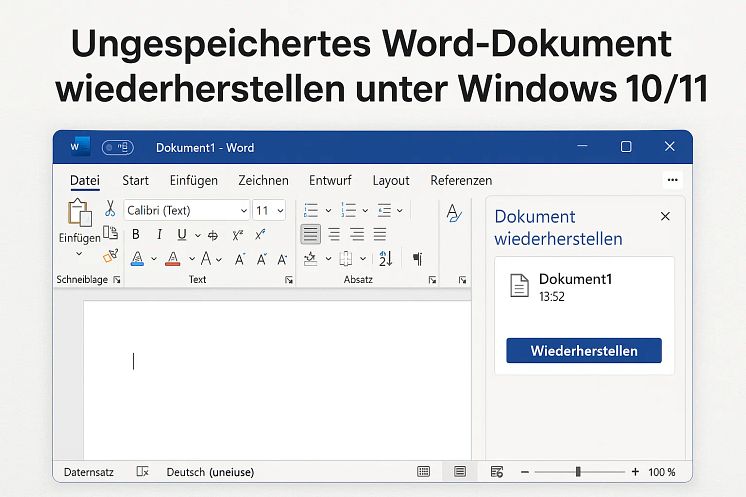Cut selection with the scissors icon
The width and height of the screenshot is (746, 497).
pyautogui.click(x=110, y=208)
